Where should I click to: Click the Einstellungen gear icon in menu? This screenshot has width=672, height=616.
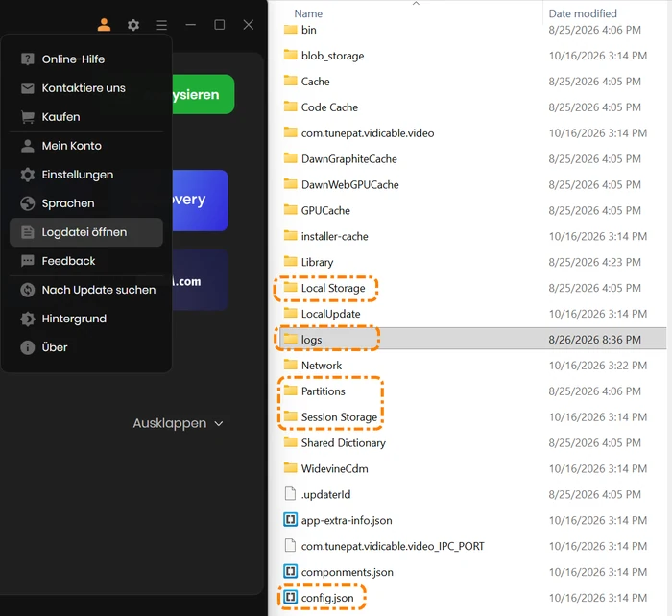[28, 175]
